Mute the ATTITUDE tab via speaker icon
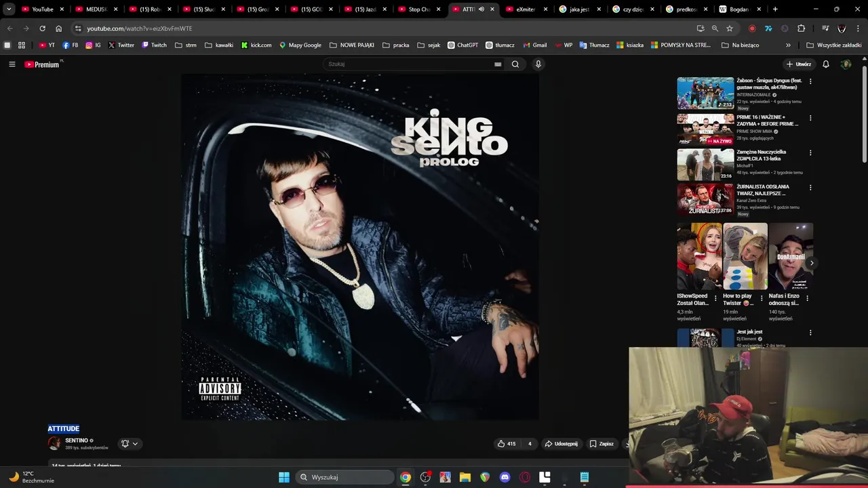868x488 pixels. (481, 9)
